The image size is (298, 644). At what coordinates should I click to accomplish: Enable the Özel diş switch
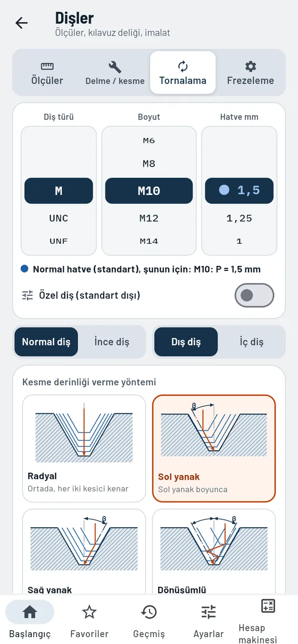(254, 295)
